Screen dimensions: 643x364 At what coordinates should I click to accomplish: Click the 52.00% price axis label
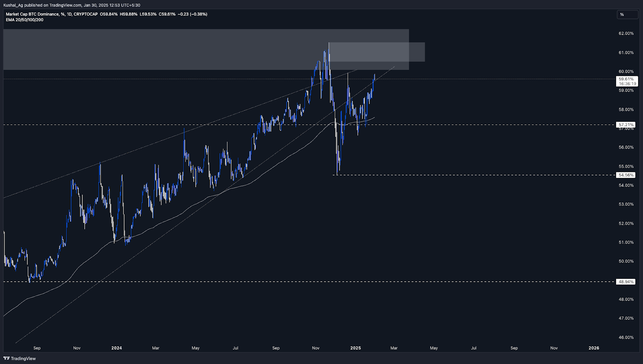click(x=626, y=223)
